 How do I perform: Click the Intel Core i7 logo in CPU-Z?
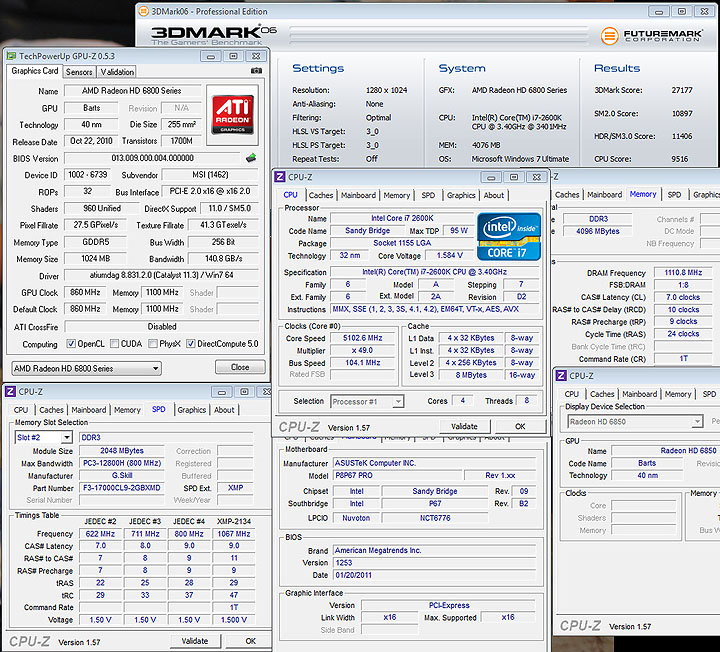click(x=509, y=236)
